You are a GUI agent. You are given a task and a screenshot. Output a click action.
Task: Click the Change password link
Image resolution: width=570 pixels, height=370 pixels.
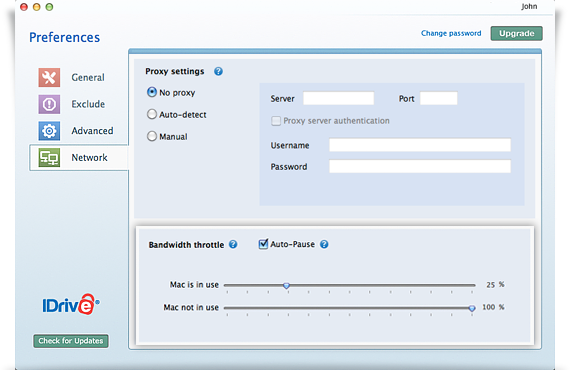pyautogui.click(x=451, y=33)
